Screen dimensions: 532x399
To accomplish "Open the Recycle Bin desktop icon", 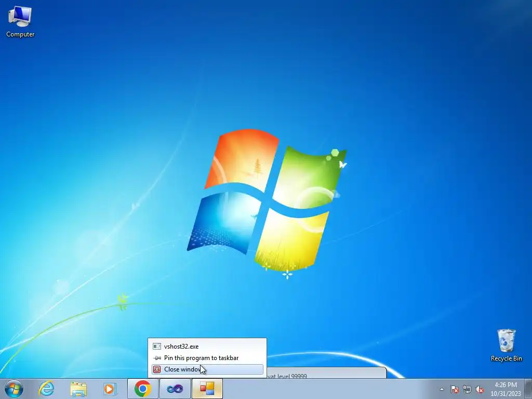I will click(x=506, y=345).
